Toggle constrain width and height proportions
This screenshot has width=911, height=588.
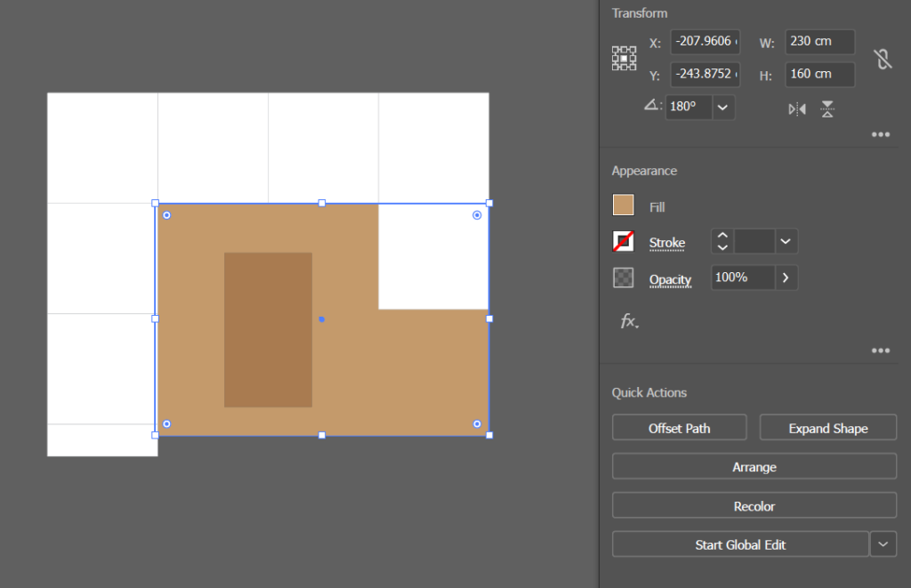882,60
